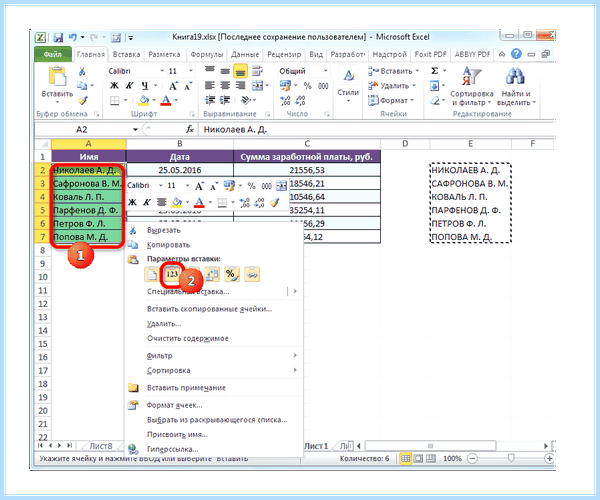Click thousands separator 000 in ribbon
Viewport: 600px width, 500px height.
pos(323,86)
